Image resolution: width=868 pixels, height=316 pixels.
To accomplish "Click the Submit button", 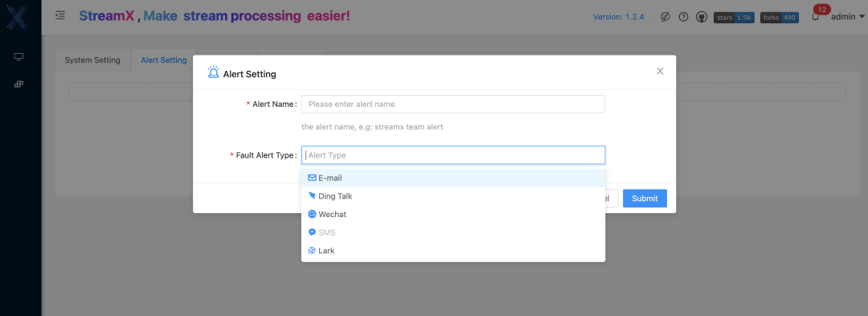I will pyautogui.click(x=645, y=198).
